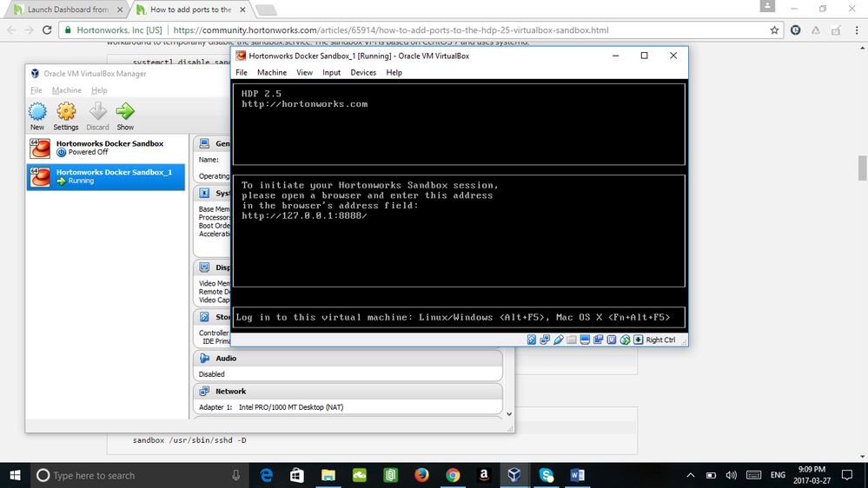Open Firefox from the taskbar
Image resolution: width=868 pixels, height=488 pixels.
point(421,475)
